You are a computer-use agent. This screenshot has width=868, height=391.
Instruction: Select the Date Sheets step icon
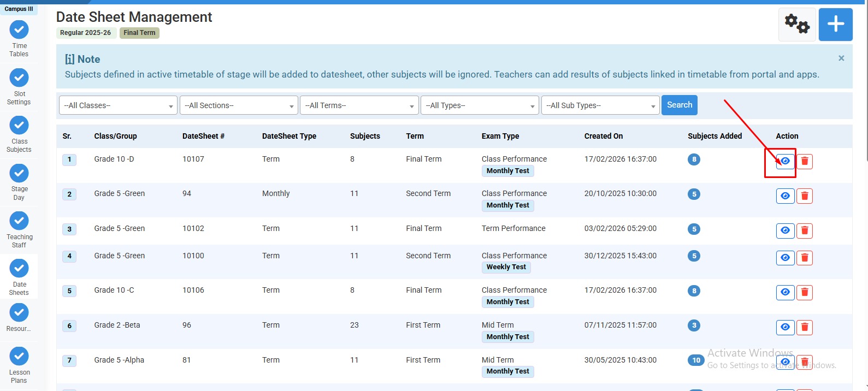tap(19, 269)
